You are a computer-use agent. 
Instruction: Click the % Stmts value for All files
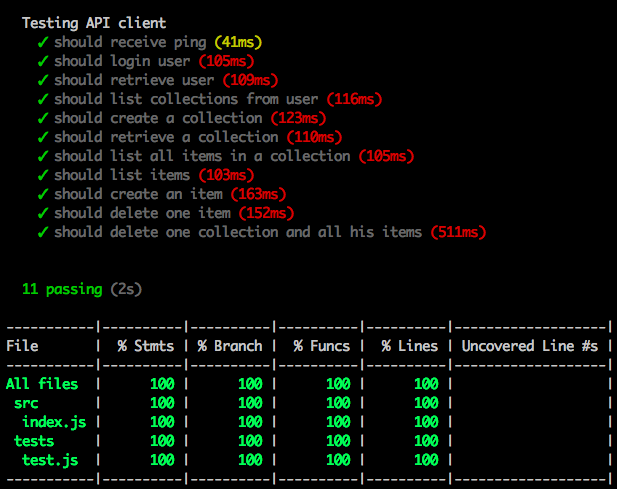pos(163,384)
